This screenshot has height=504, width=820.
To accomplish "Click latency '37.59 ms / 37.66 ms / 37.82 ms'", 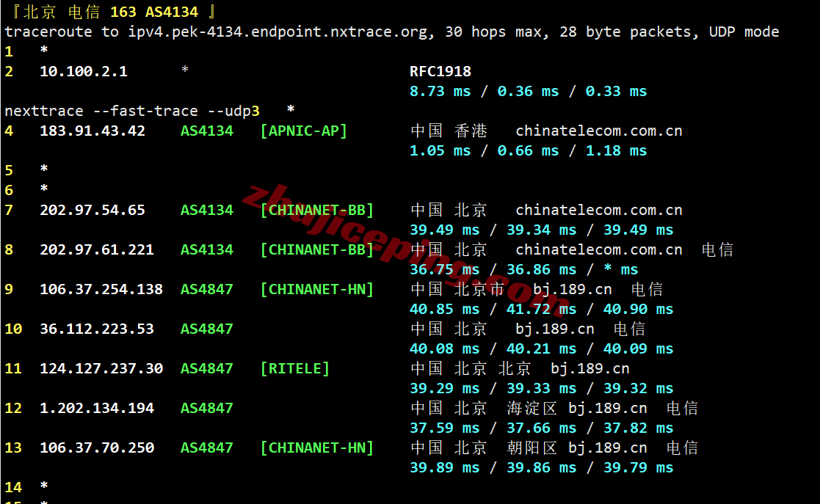I will [x=541, y=428].
